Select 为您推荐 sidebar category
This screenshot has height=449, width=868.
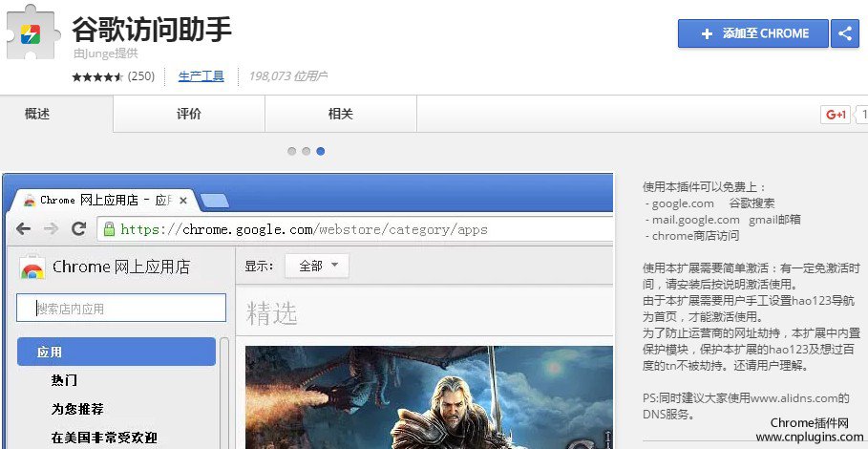[x=77, y=409]
